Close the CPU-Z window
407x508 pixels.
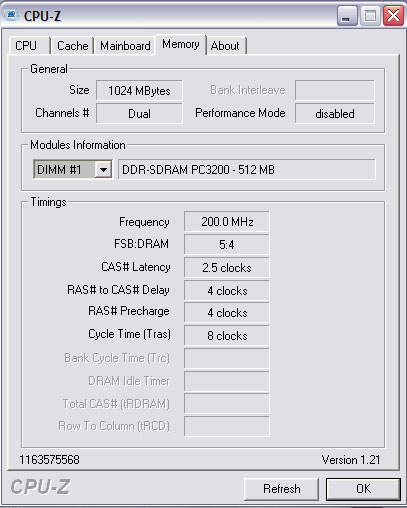click(393, 16)
